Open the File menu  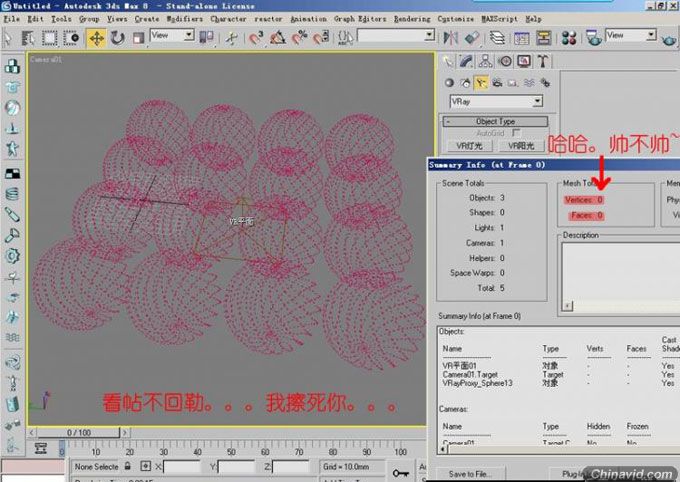click(12, 19)
